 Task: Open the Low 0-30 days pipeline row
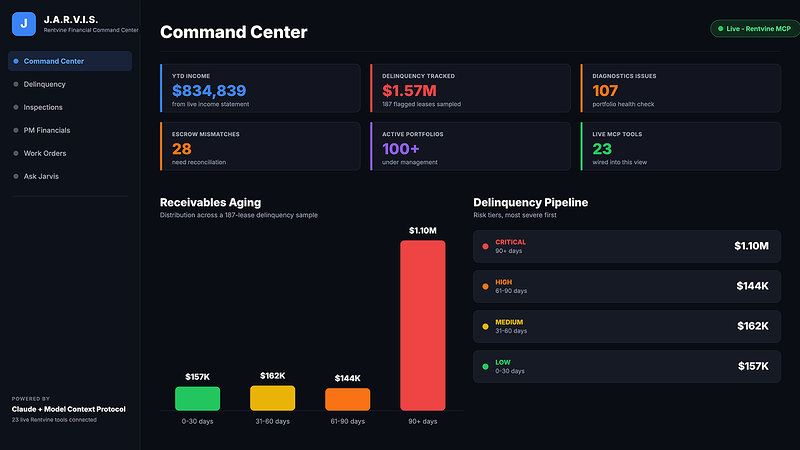click(627, 366)
